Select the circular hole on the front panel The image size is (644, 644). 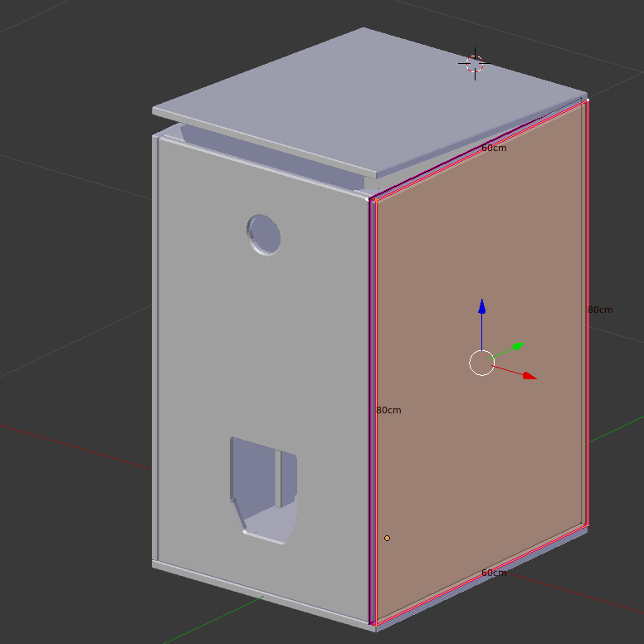click(x=264, y=235)
